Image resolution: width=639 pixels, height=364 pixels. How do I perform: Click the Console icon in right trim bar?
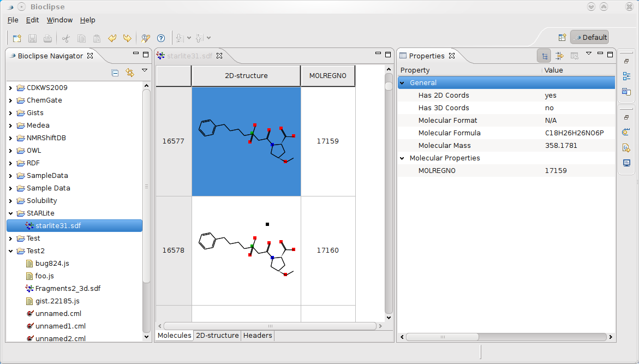coord(626,163)
